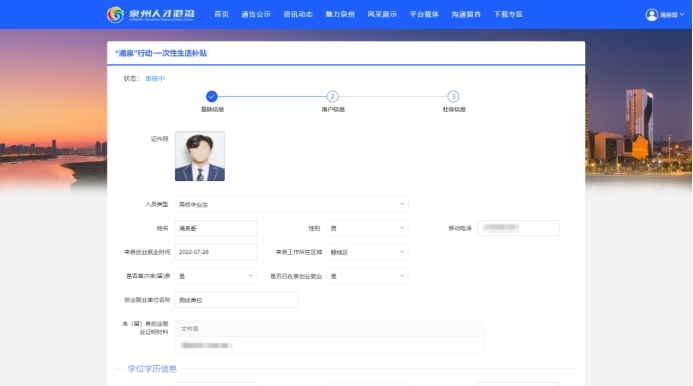The width and height of the screenshot is (693, 386).
Task: Click the 社保信息 step label
Action: click(x=454, y=109)
